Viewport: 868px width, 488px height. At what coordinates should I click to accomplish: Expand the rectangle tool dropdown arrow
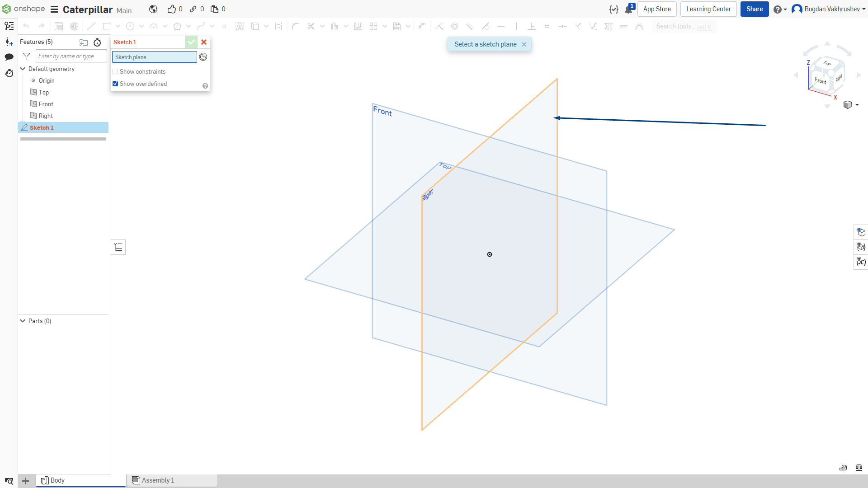[x=118, y=26]
